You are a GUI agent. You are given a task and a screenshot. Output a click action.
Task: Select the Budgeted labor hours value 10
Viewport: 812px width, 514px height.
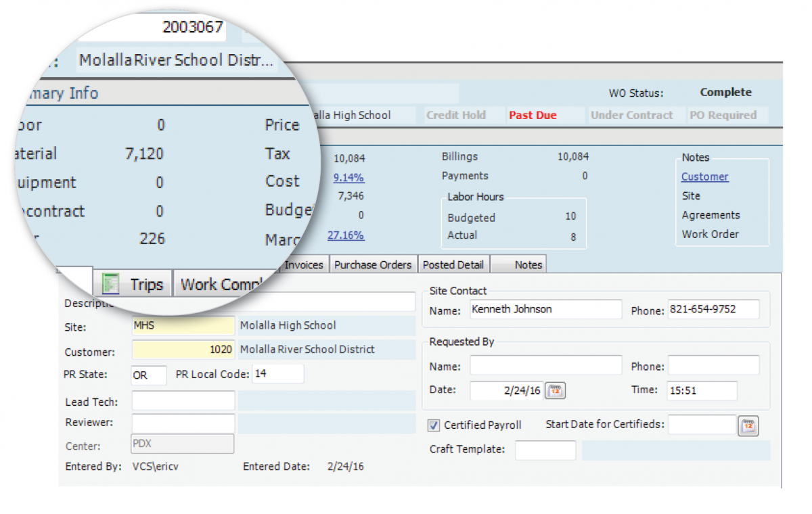click(570, 216)
